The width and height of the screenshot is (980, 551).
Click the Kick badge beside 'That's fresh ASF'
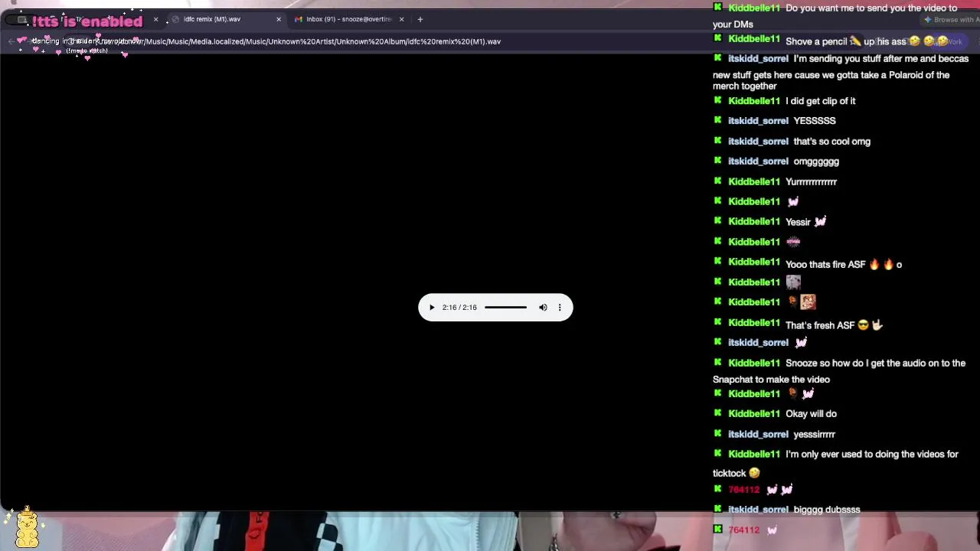(717, 322)
